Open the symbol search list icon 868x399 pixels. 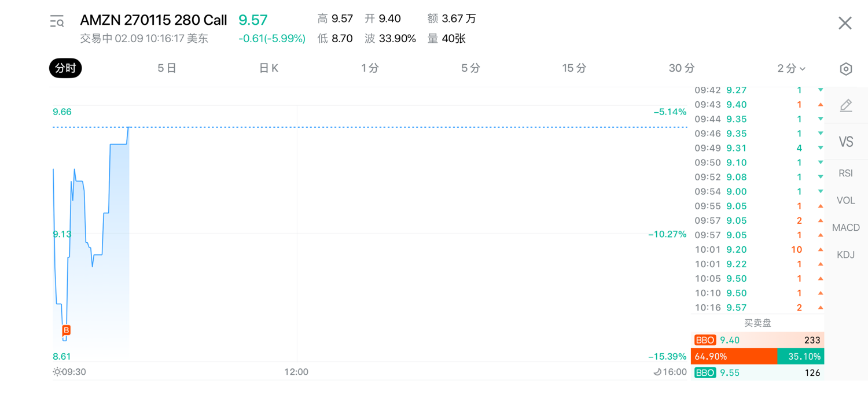coord(57,22)
